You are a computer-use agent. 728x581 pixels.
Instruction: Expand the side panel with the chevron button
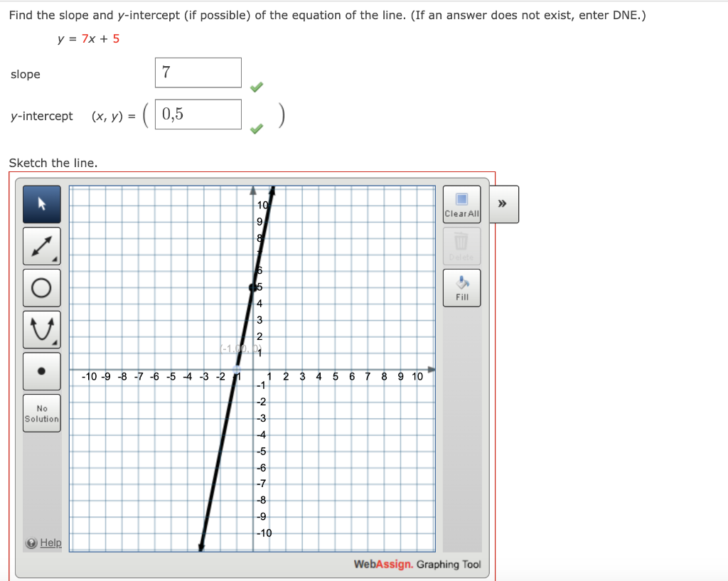point(503,204)
